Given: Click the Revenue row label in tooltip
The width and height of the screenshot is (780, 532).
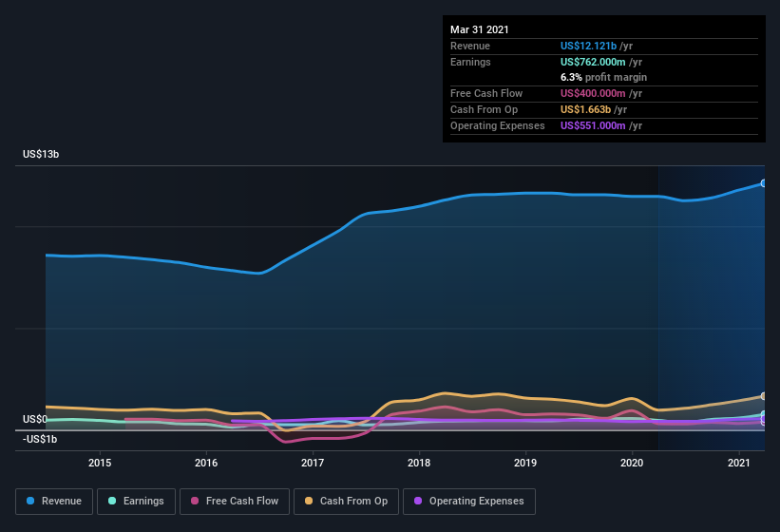Looking at the screenshot, I should pyautogui.click(x=470, y=46).
